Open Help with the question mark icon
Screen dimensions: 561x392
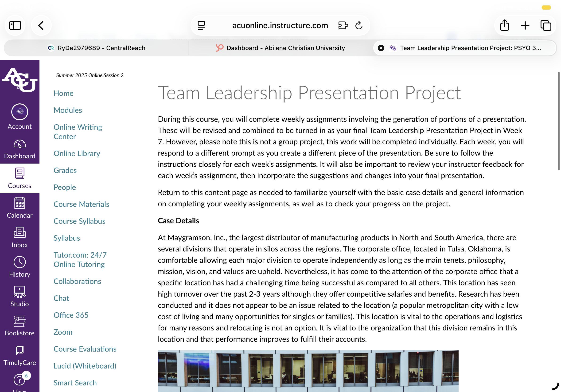(19, 380)
